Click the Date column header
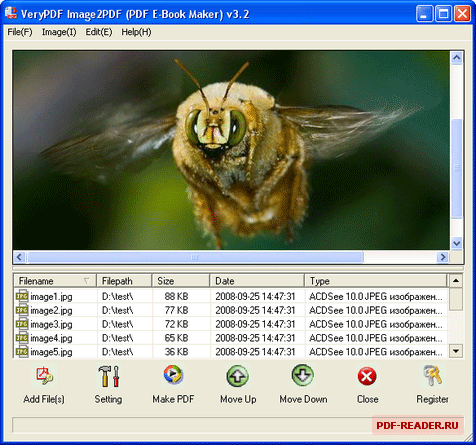Image resolution: width=476 pixels, height=445 pixels. click(x=257, y=281)
